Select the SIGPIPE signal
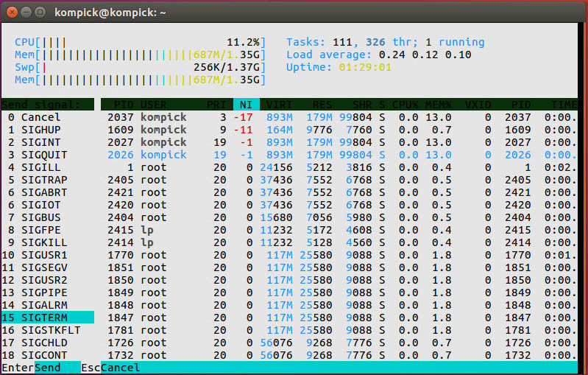588x375 pixels. point(48,292)
